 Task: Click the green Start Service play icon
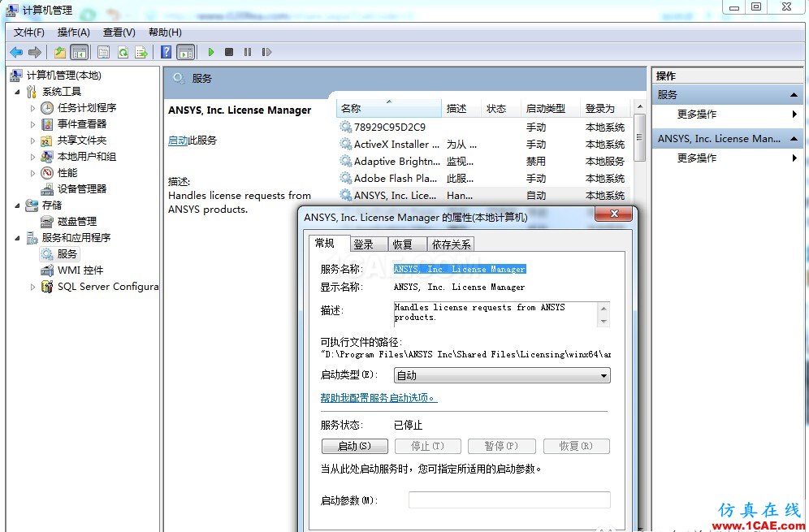pos(211,52)
